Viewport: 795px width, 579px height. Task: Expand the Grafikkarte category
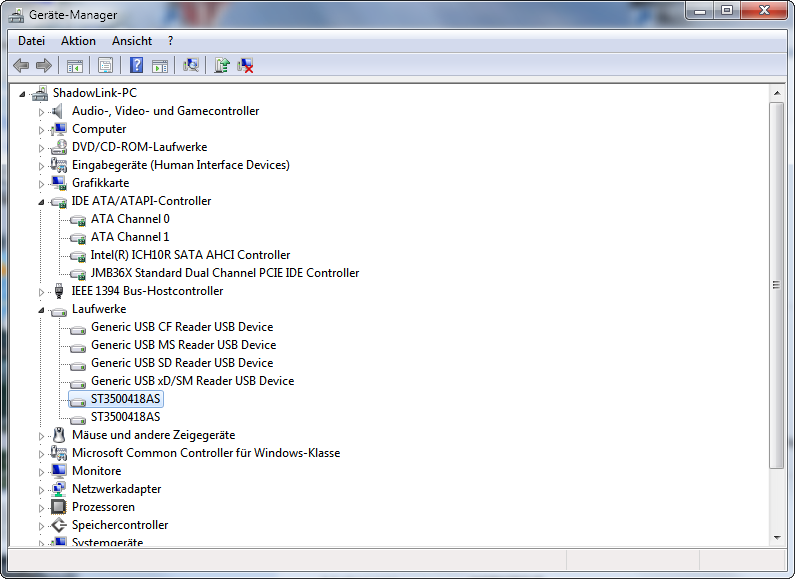click(x=41, y=184)
